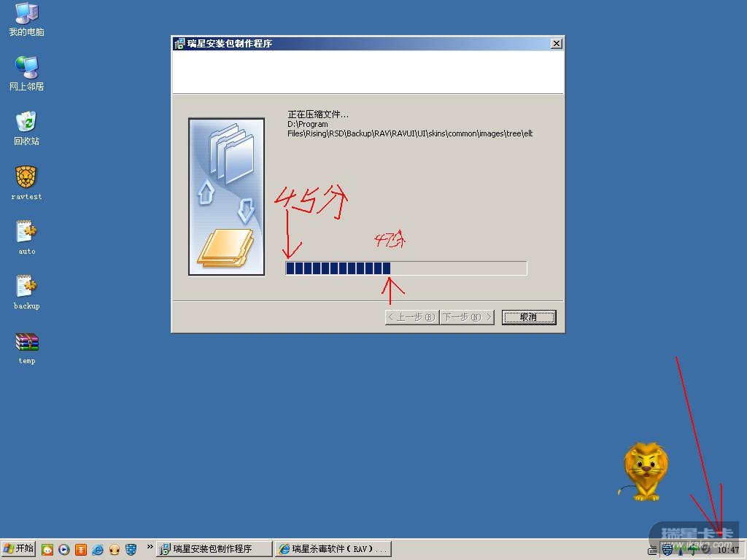
Task: Click the orange face quick launch icon
Action: [115, 550]
